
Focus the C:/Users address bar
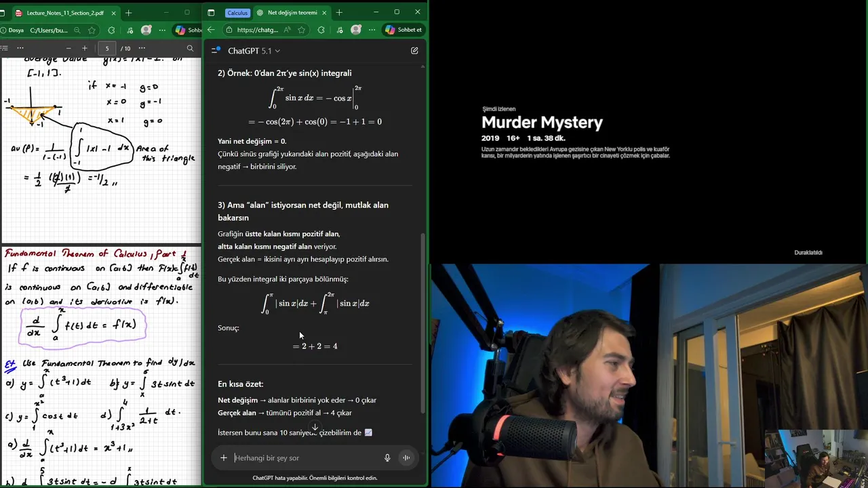[49, 30]
